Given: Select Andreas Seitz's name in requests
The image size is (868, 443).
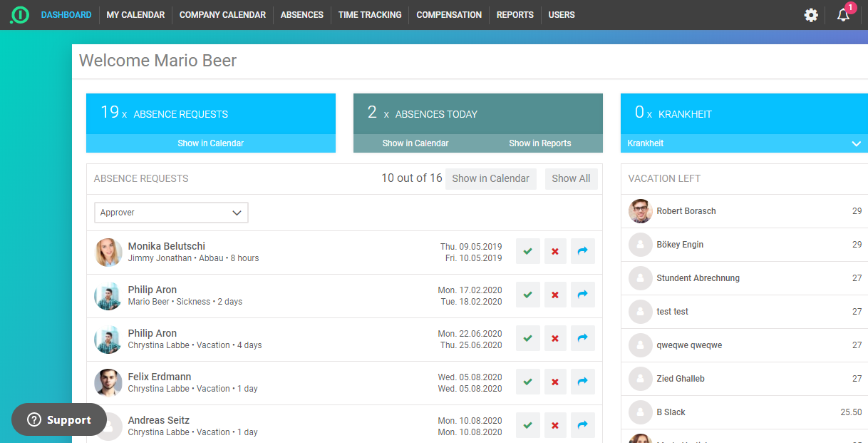Looking at the screenshot, I should coord(159,420).
